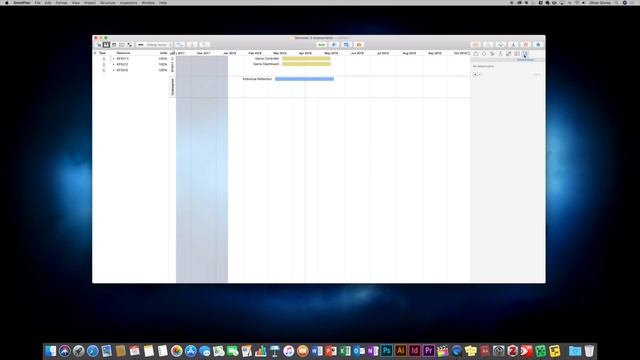Click the green Level resources button
The image size is (640, 360).
pos(321,44)
